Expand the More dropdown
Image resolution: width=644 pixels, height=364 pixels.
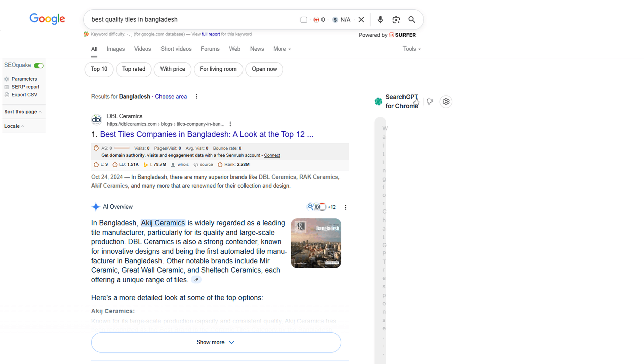pos(282,49)
